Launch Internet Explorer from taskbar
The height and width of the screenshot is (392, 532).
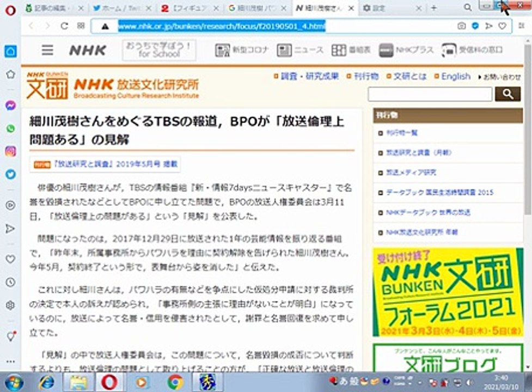tap(46, 382)
